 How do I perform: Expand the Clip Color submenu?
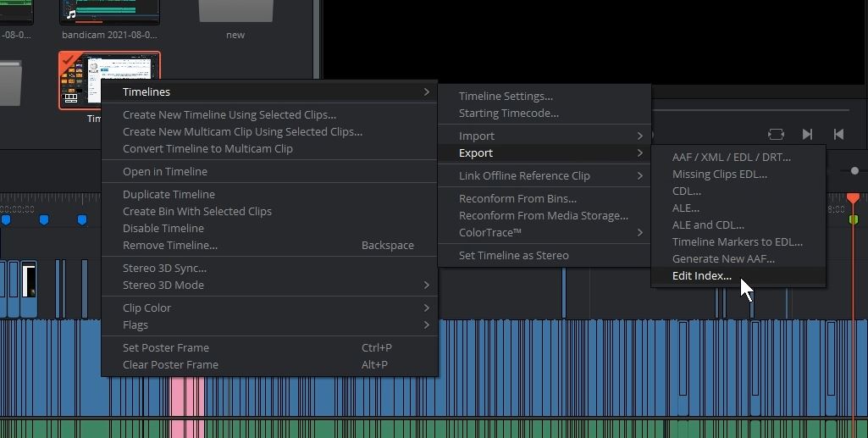click(269, 308)
